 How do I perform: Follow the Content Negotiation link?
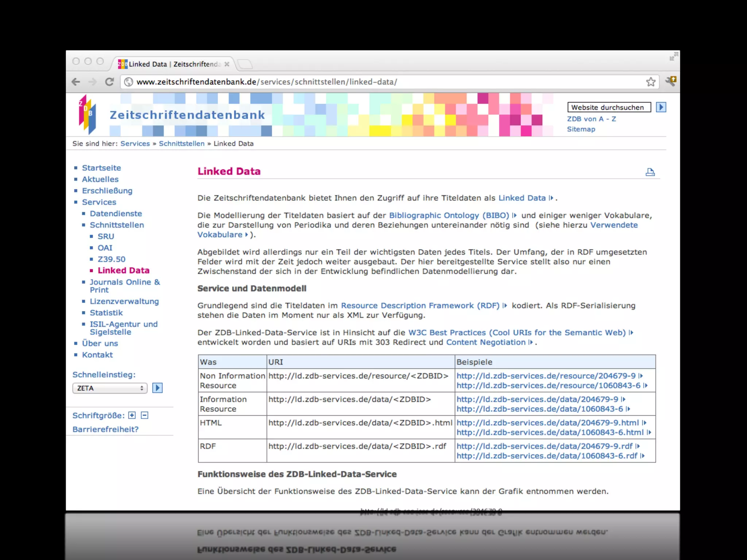[485, 342]
